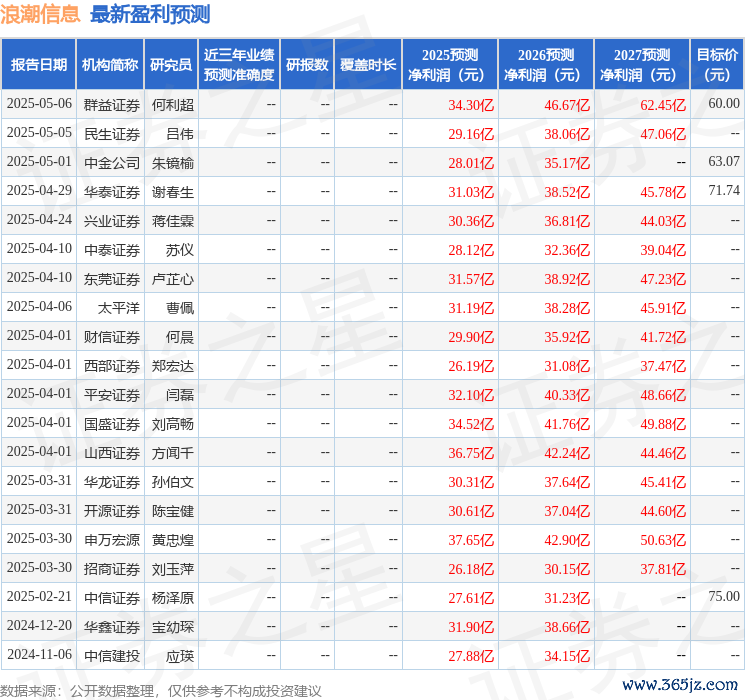Click the 研报数 column header
The image size is (745, 700).
click(x=307, y=65)
